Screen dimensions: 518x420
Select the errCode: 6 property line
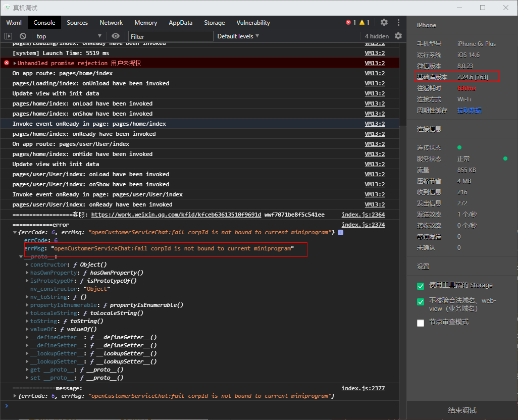40,240
